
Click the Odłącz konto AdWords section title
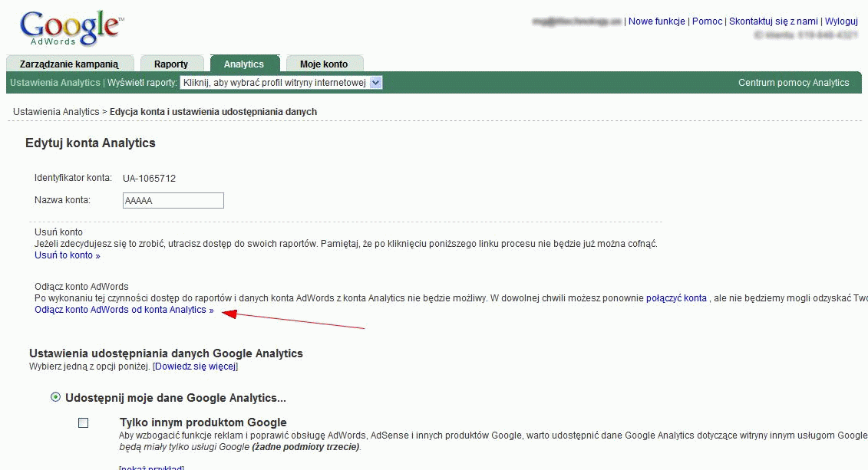point(81,287)
